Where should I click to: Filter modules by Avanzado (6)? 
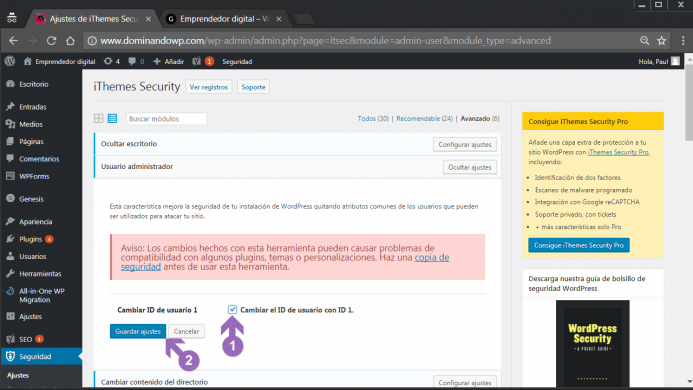tap(480, 119)
